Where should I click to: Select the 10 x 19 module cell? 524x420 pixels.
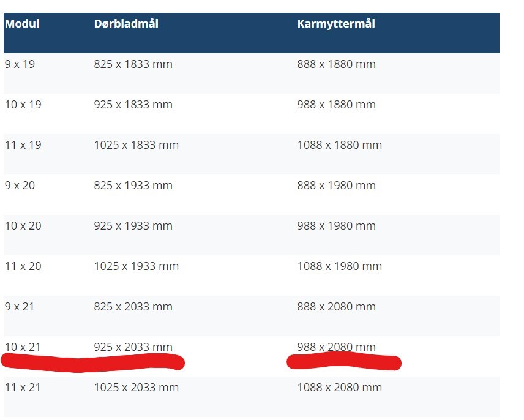point(23,105)
